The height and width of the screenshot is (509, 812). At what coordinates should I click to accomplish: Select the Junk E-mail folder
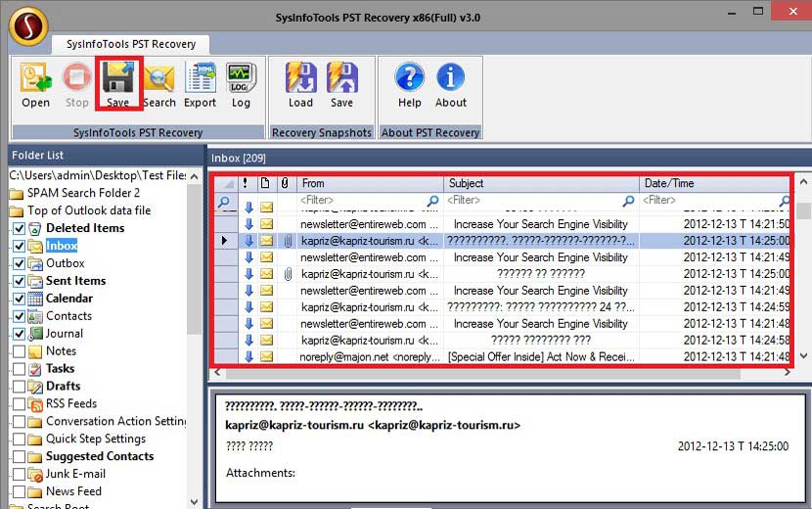click(x=75, y=474)
